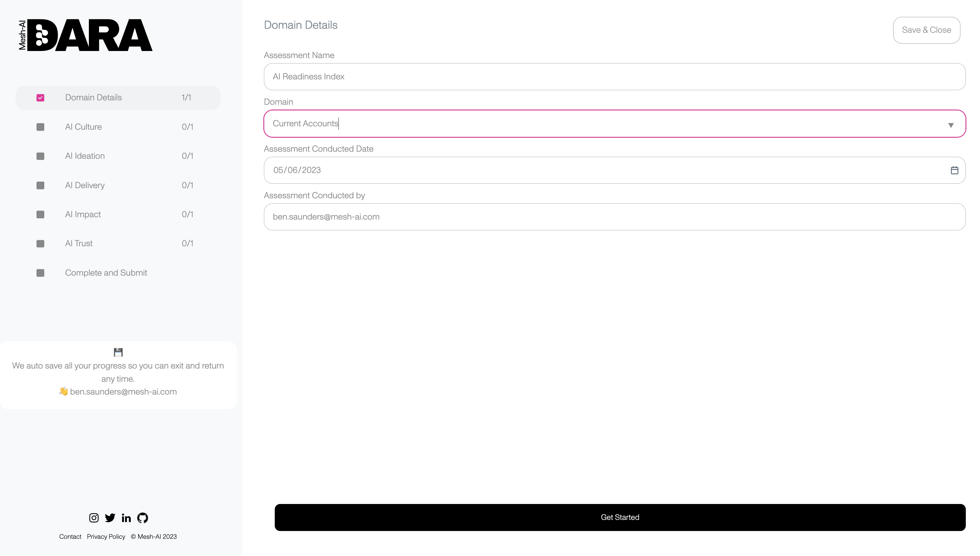Click the LinkedIn icon in the footer

[x=126, y=518]
